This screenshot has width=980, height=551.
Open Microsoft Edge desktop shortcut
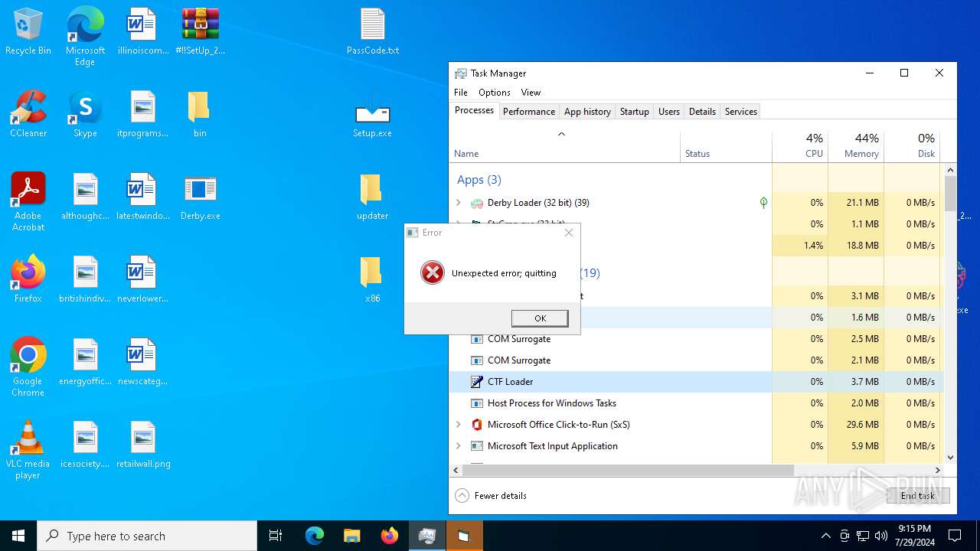click(x=85, y=37)
